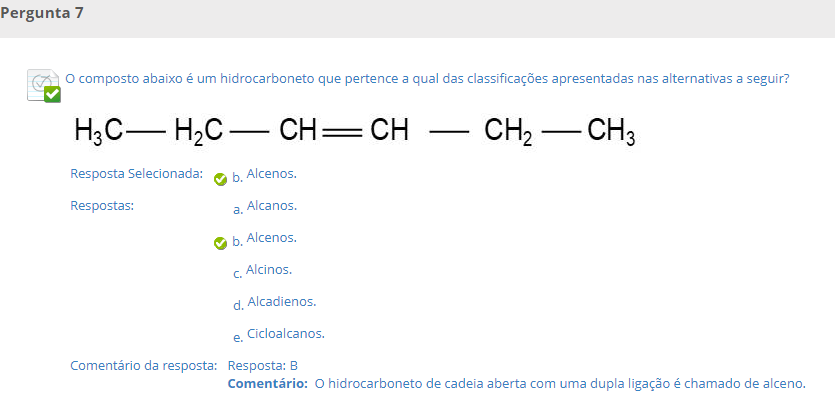835x404 pixels.
Task: Click the explanation about dupla ligação alceno
Action: pyautogui.click(x=560, y=383)
